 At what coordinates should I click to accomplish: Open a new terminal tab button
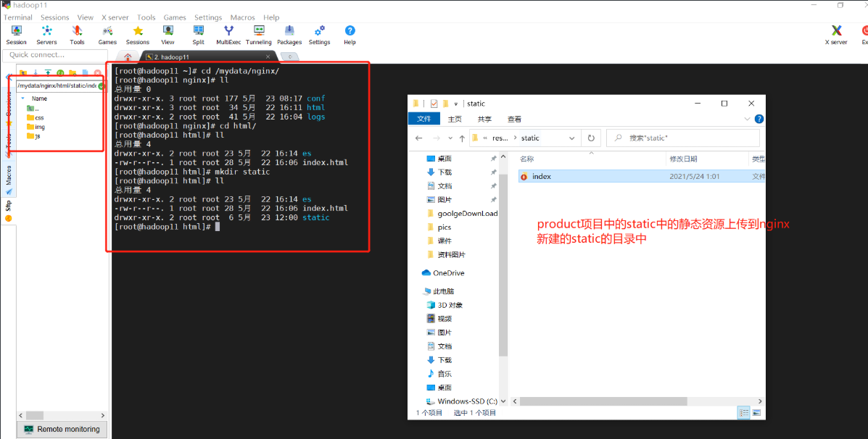(289, 57)
